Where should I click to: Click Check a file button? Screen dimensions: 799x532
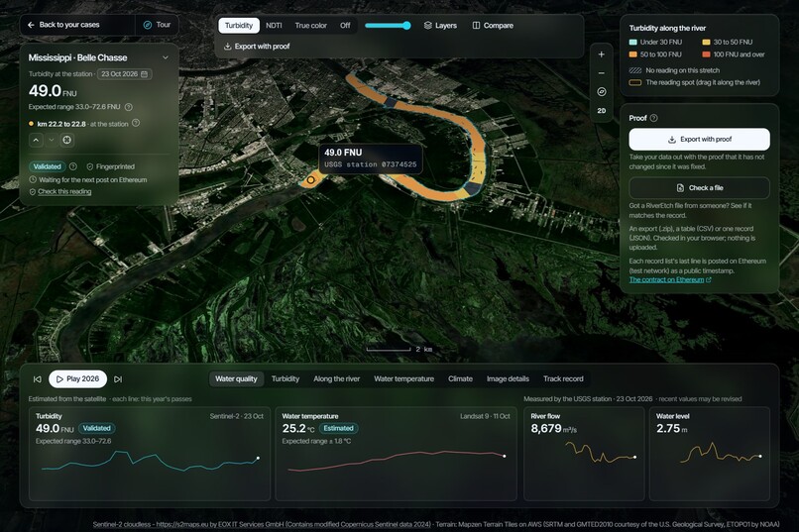point(699,188)
